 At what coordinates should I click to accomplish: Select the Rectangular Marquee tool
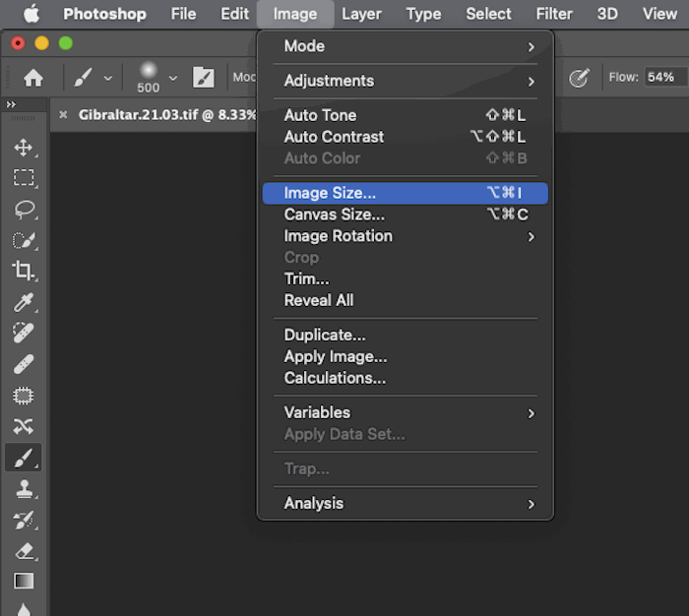coord(24,177)
